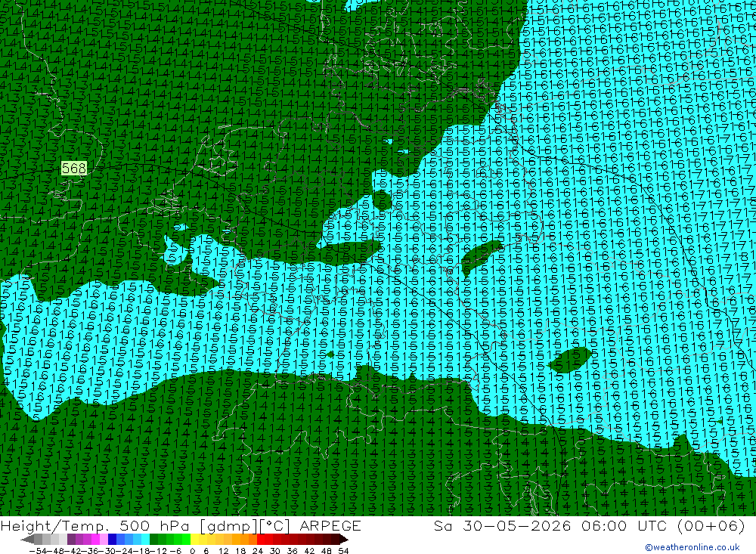This screenshot has height=554, width=756.
Task: Click the 568 contour height label
Action: 74,169
